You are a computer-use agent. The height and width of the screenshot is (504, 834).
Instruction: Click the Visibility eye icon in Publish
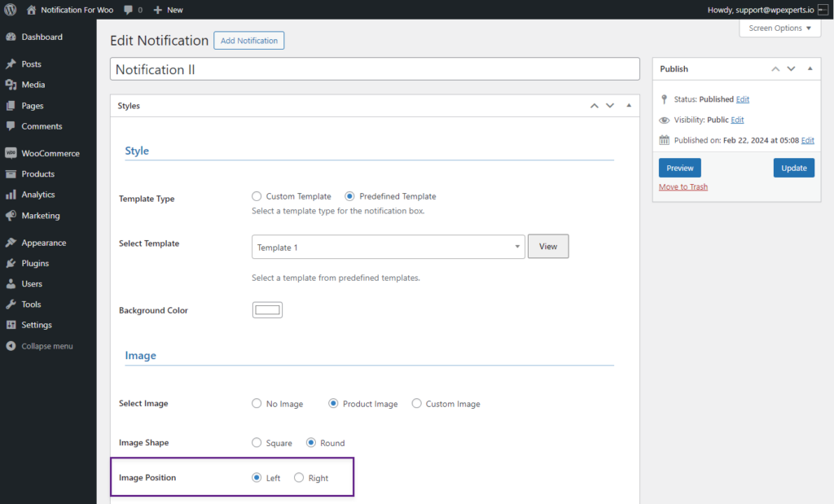coord(665,121)
